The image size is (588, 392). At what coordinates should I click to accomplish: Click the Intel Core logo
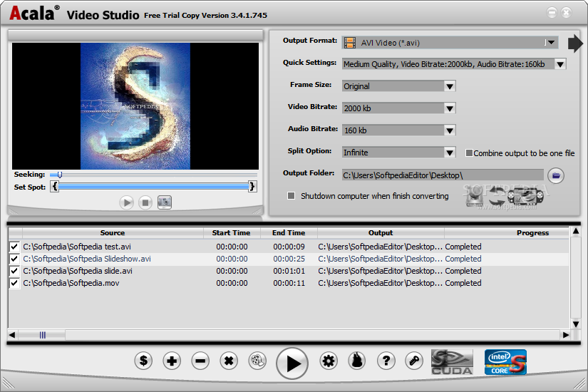[505, 362]
